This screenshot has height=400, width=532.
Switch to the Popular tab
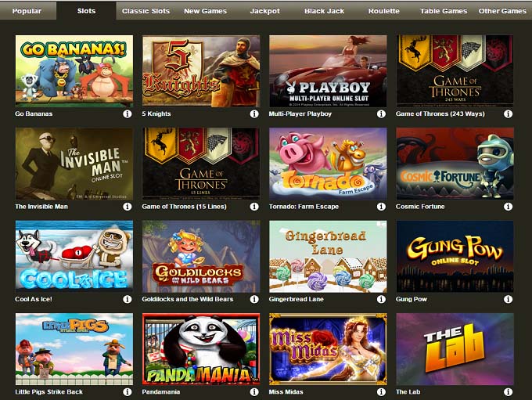(x=27, y=11)
